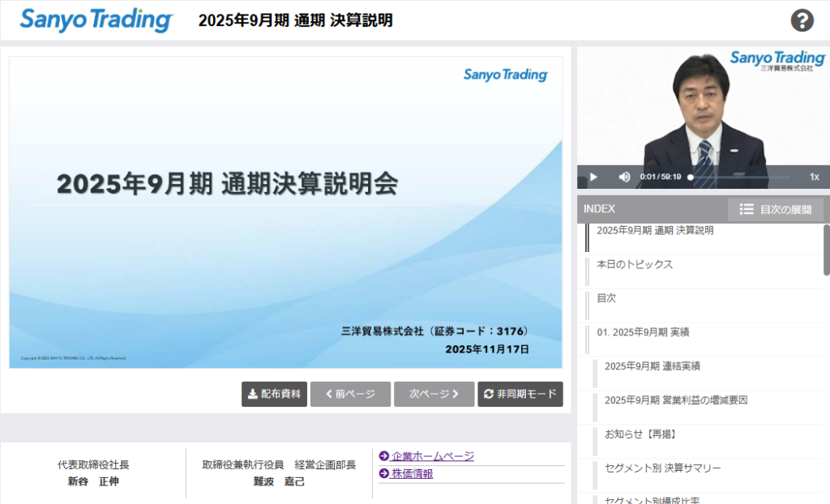
Task: Open セグメント別 決算サマリー index item
Action: (662, 468)
